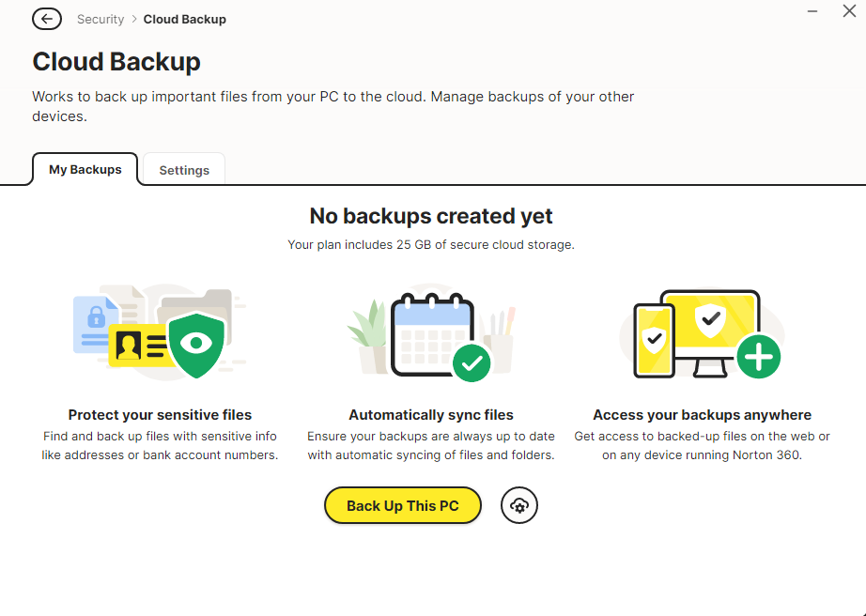
Task: Click the No backups created yet heading
Action: 431,217
